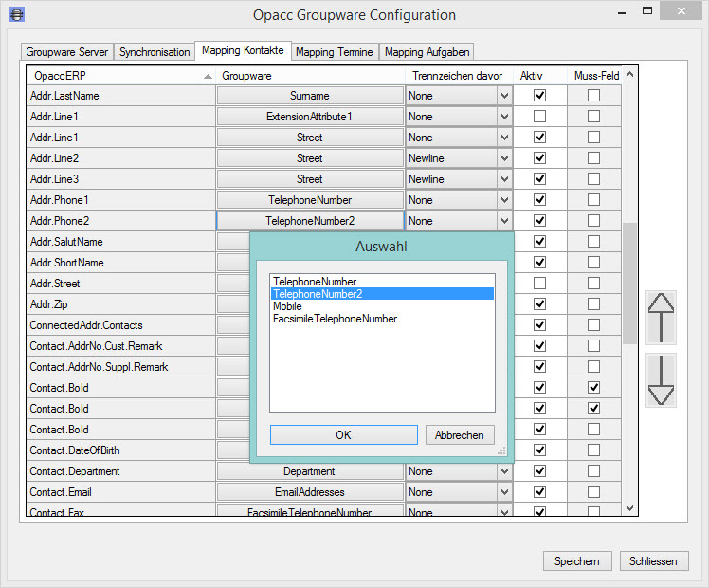Click the Trennzeichen davor column header
The width and height of the screenshot is (709, 588).
pyautogui.click(x=457, y=76)
